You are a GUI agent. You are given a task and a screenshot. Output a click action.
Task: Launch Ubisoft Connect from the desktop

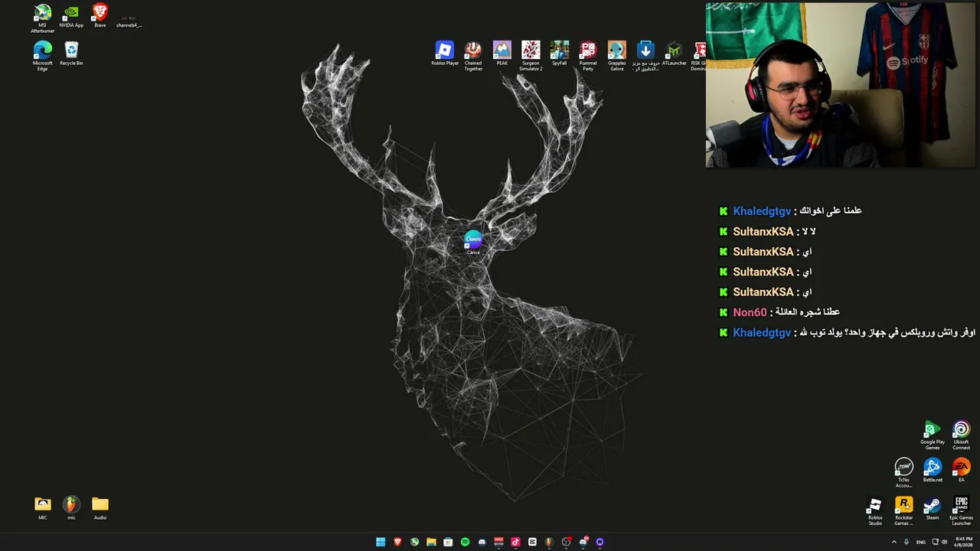point(962,435)
